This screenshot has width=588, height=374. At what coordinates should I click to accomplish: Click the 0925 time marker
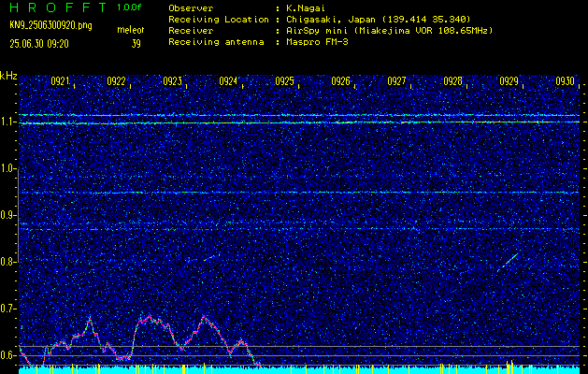point(284,81)
